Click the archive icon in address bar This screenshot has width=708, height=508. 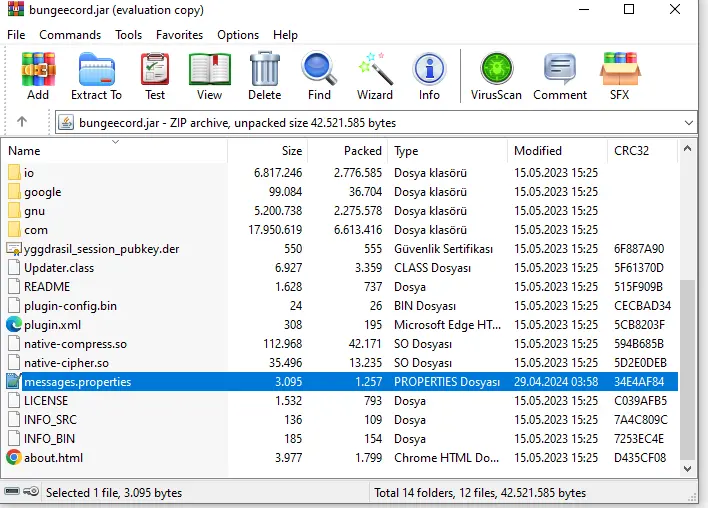[x=66, y=122]
